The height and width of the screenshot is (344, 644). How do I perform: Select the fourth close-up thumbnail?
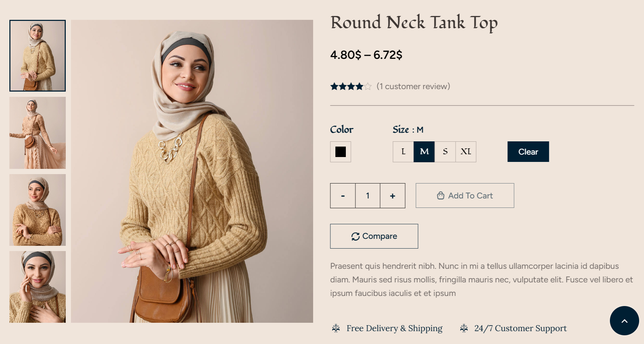pyautogui.click(x=38, y=287)
